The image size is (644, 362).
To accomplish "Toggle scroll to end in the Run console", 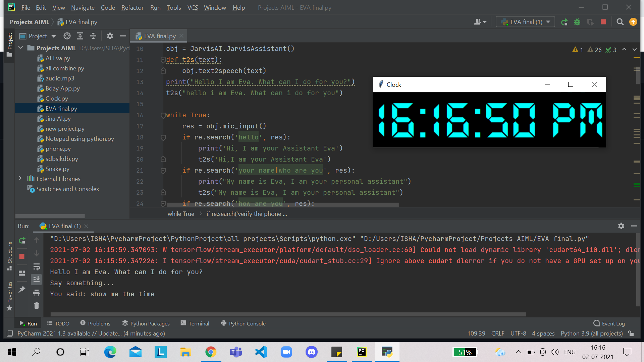I will coord(37,279).
